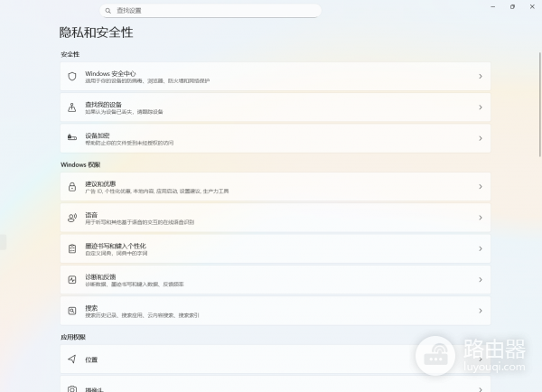Image resolution: width=542 pixels, height=392 pixels.
Task: Click the vertical scrollbar thumb
Action: click(x=540, y=105)
